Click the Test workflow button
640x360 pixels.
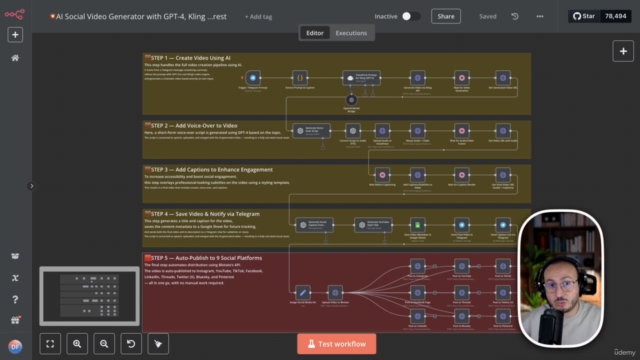coord(337,344)
